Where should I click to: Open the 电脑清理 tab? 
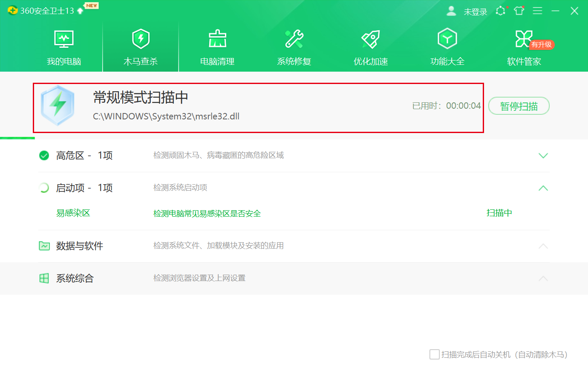217,48
